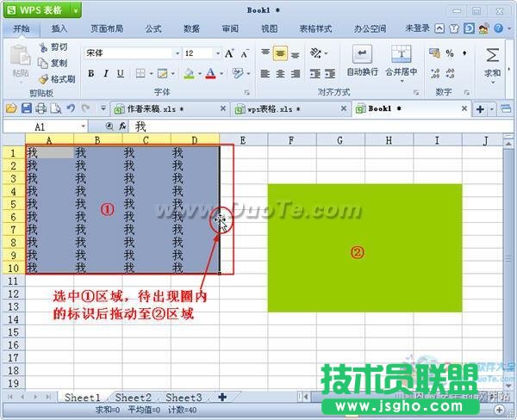Click the Print Preview icon
The height and width of the screenshot is (420, 517).
click(56, 108)
